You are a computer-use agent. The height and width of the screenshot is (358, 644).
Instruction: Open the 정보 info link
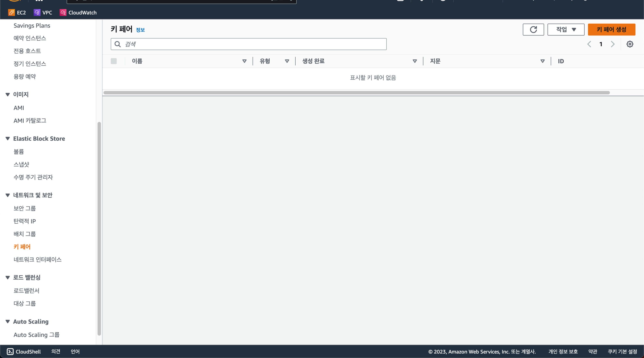pyautogui.click(x=140, y=30)
